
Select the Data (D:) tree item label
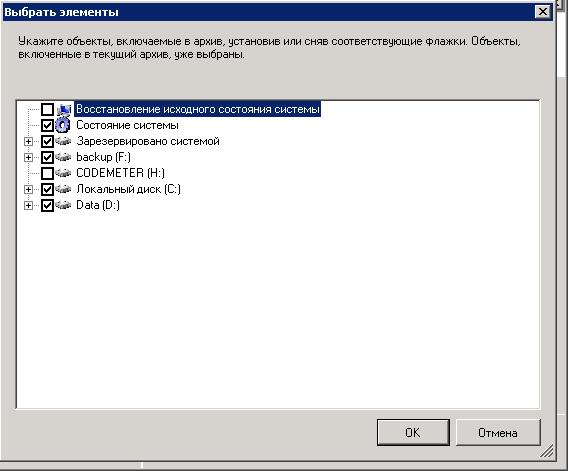tap(98, 205)
